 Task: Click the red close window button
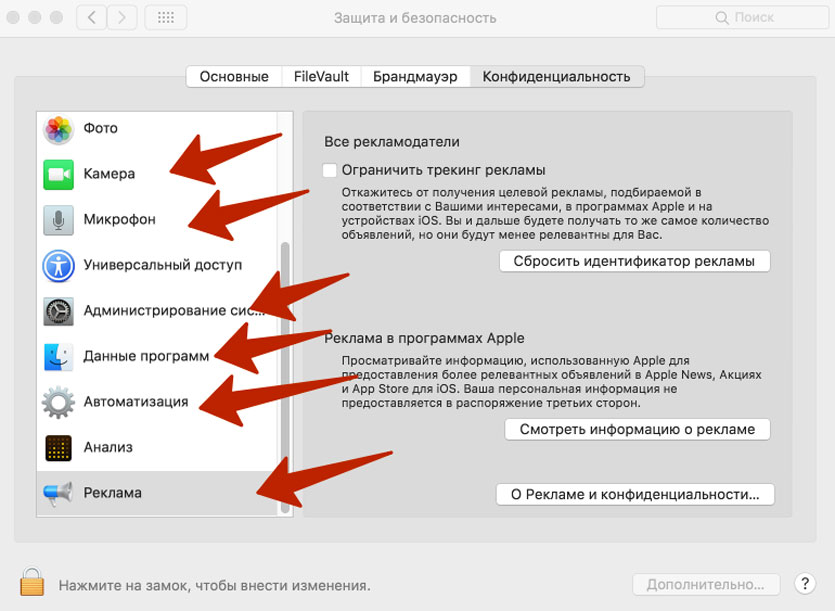pos(13,18)
